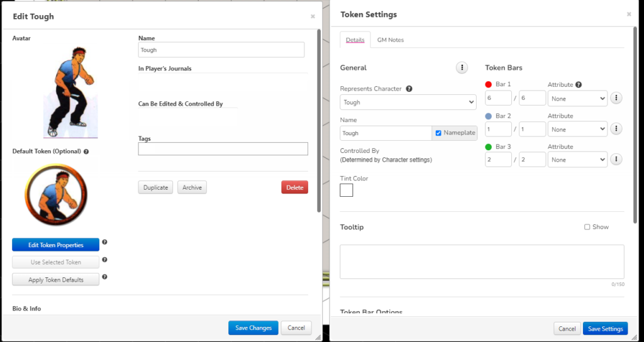This screenshot has width=644, height=342.
Task: Open the Bar 1 three-dot options menu
Action: pyautogui.click(x=616, y=98)
